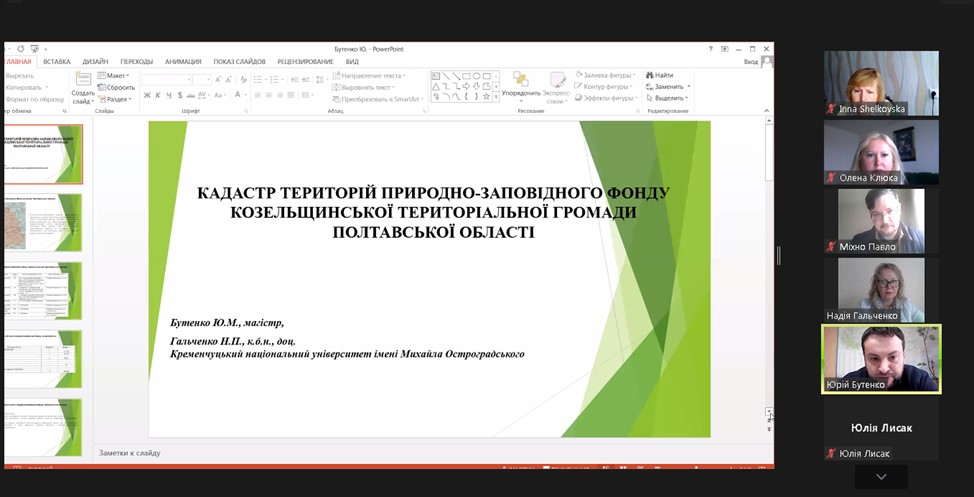The image size is (974, 497).
Task: Open Change Case Aa dropdown
Action: point(220,95)
